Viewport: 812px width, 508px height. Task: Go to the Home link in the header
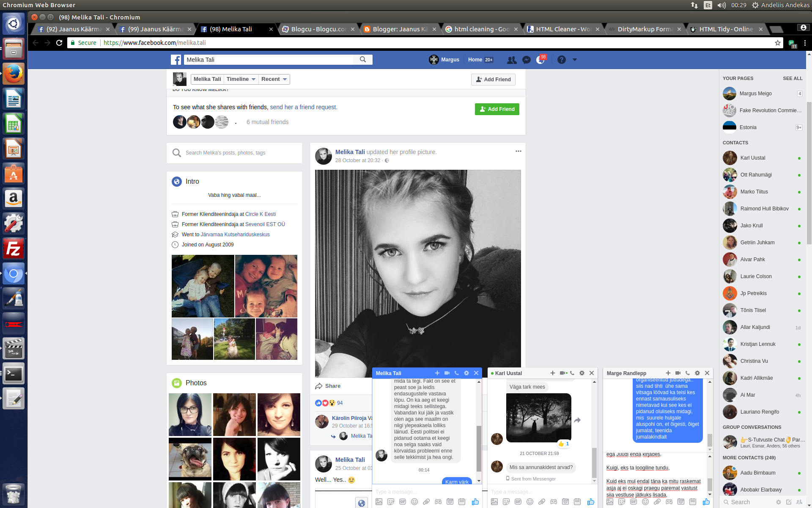[475, 60]
